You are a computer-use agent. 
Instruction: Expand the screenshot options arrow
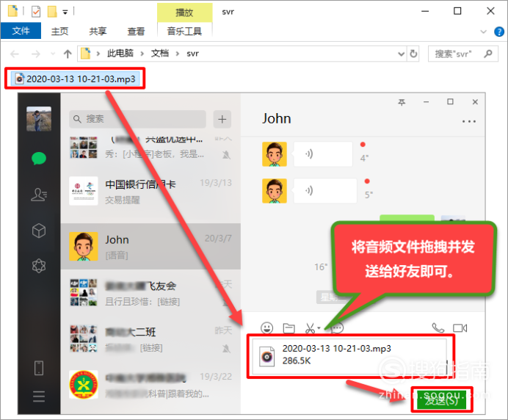(319, 328)
